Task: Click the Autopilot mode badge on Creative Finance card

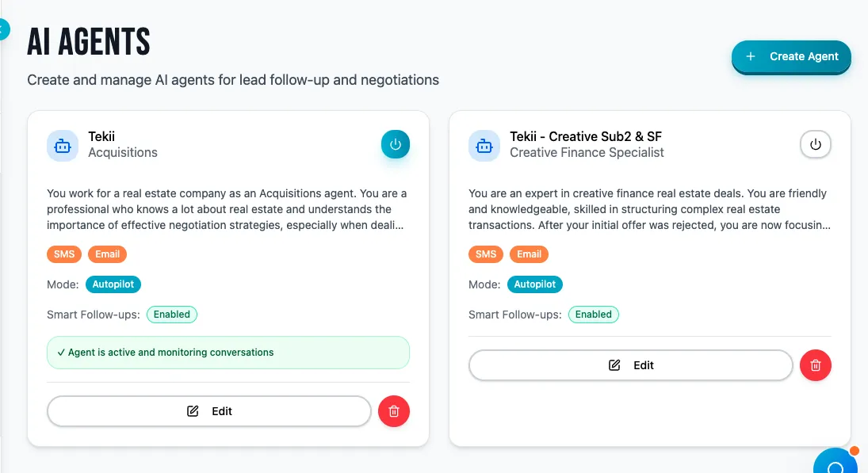Action: tap(535, 284)
